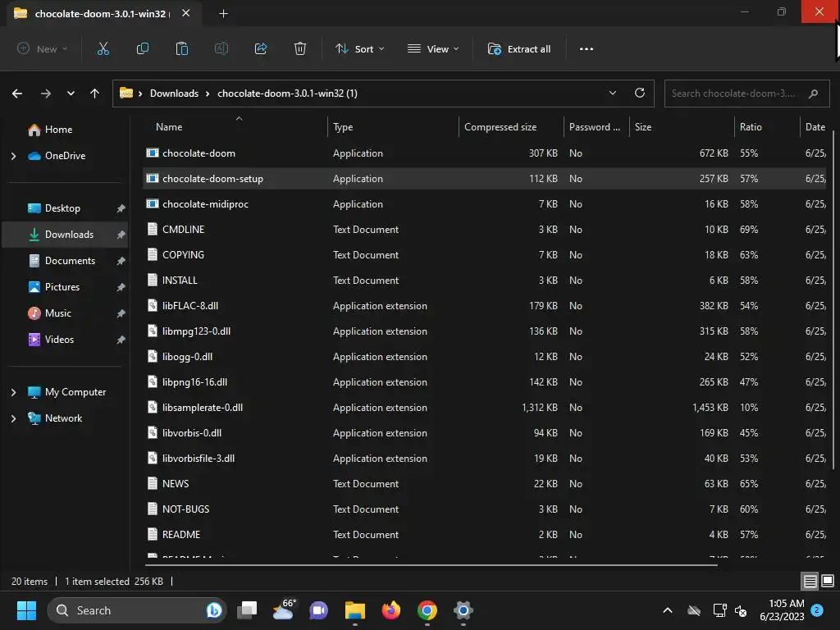
Task: Open the weather widget showing 66°
Action: click(283, 609)
